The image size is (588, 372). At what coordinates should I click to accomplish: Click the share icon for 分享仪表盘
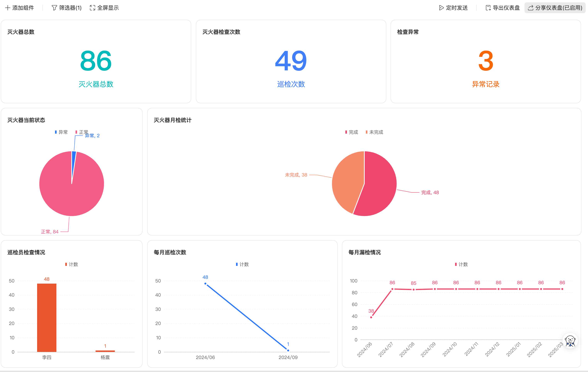(x=530, y=8)
